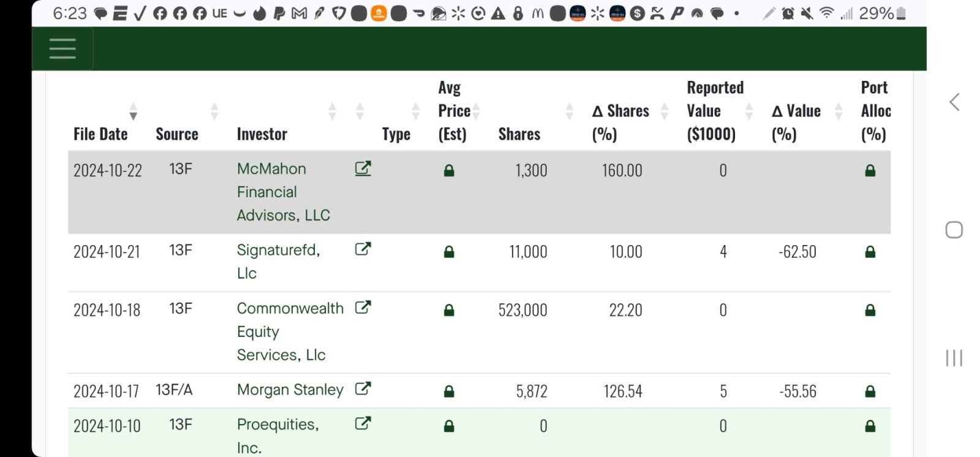Select reported value 4 in Signaturefd row
980x457 pixels.
pyautogui.click(x=723, y=252)
